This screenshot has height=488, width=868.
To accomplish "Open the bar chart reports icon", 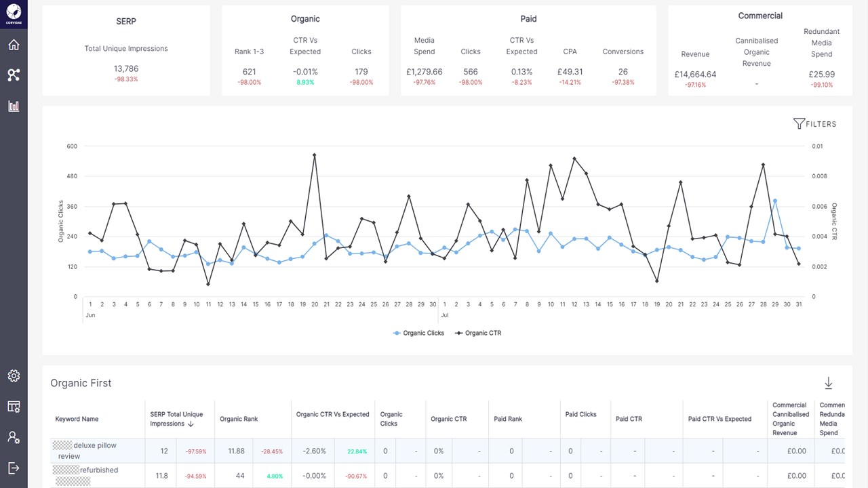I will click(x=14, y=106).
